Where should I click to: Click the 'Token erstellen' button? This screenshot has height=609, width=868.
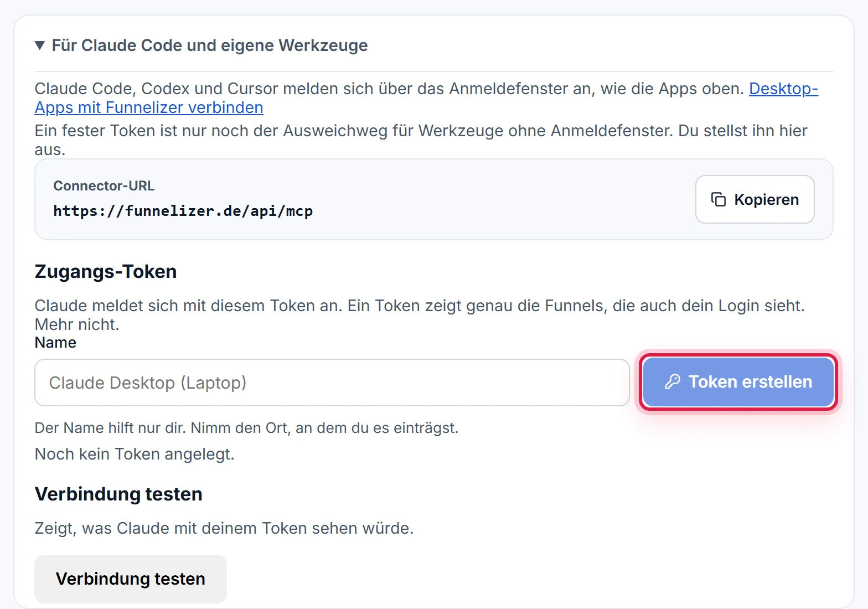[x=738, y=382]
